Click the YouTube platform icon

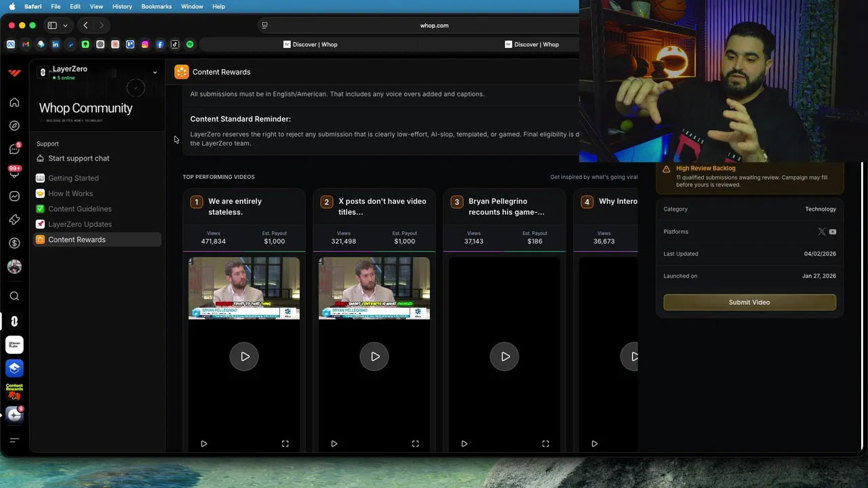(833, 232)
